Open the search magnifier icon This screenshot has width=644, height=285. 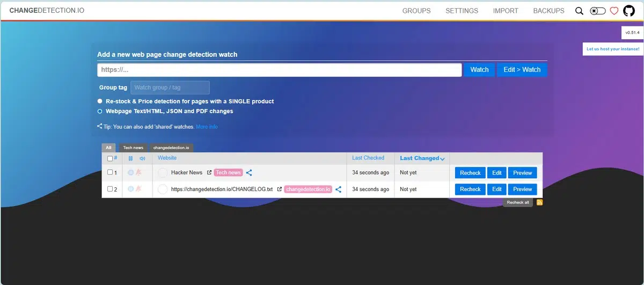(x=579, y=11)
